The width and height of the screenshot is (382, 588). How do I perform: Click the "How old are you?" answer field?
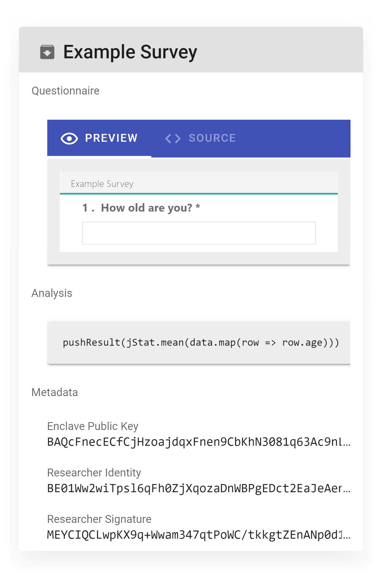point(199,233)
